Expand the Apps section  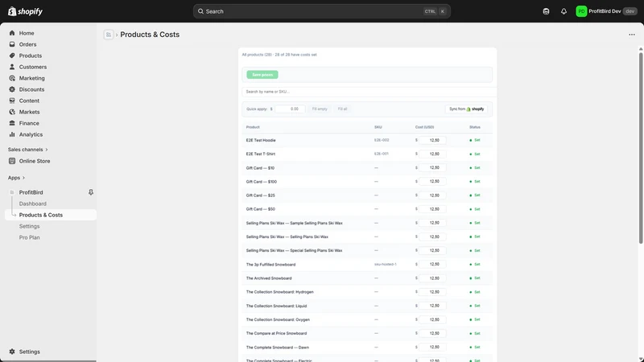[16, 178]
